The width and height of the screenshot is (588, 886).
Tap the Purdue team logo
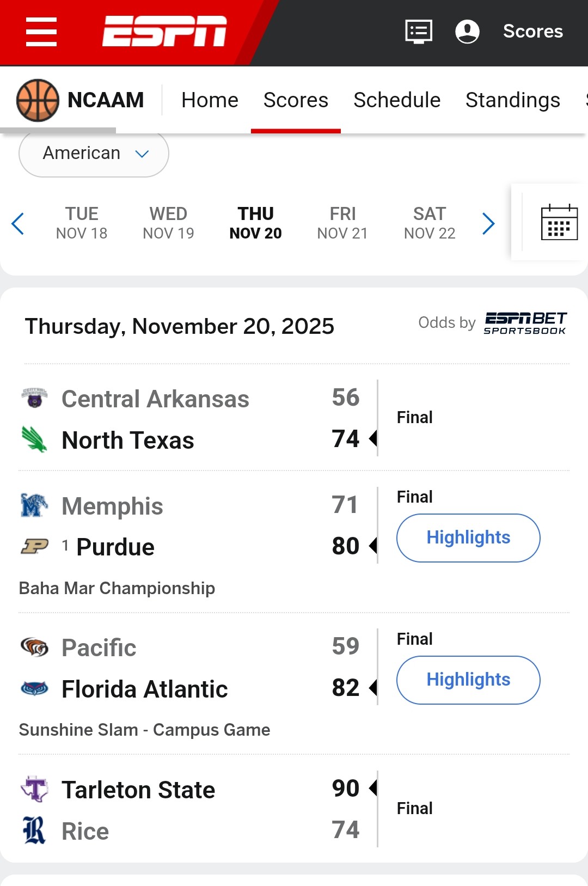pyautogui.click(x=34, y=546)
